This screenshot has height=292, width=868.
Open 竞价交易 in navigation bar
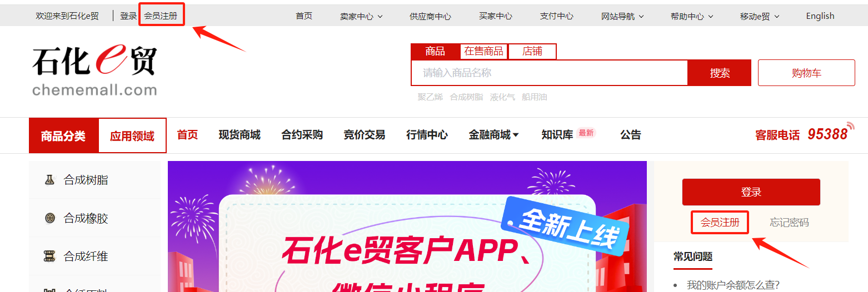tap(364, 134)
